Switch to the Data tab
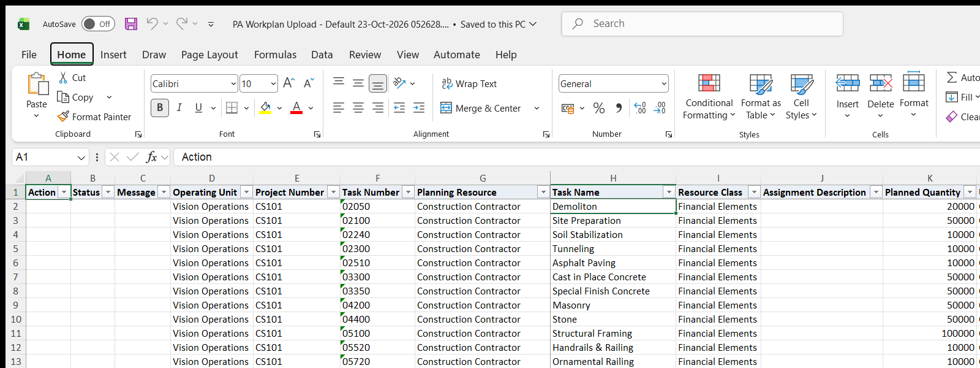The height and width of the screenshot is (368, 980). click(x=322, y=55)
